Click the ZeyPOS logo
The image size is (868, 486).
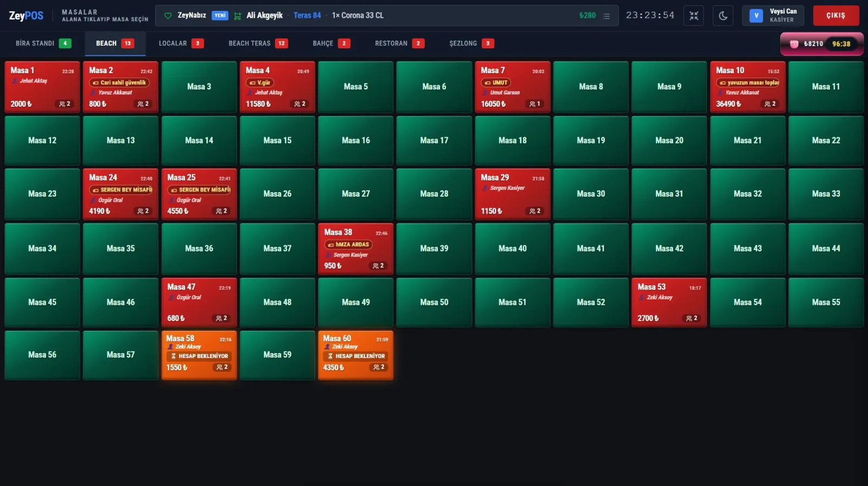pos(26,16)
